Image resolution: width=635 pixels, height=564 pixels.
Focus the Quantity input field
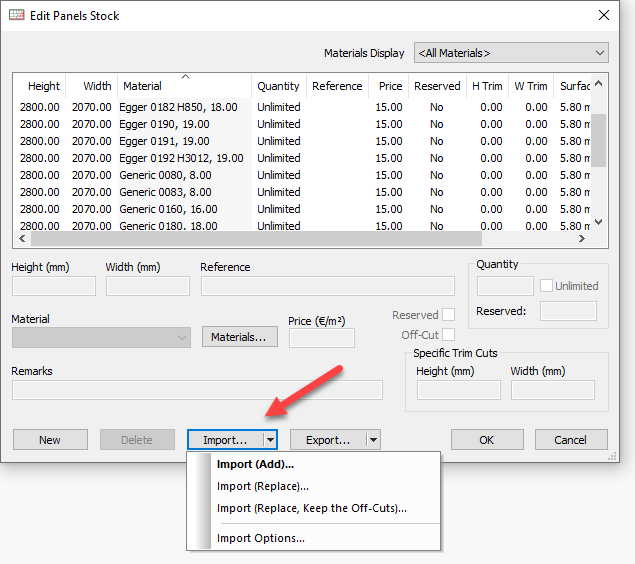pos(505,286)
